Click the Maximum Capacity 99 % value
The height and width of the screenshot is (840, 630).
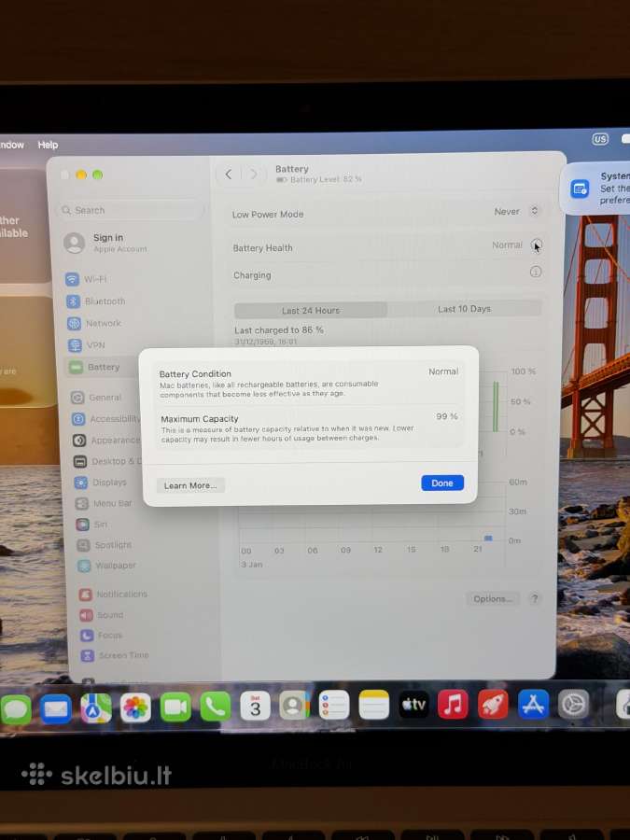coord(447,416)
